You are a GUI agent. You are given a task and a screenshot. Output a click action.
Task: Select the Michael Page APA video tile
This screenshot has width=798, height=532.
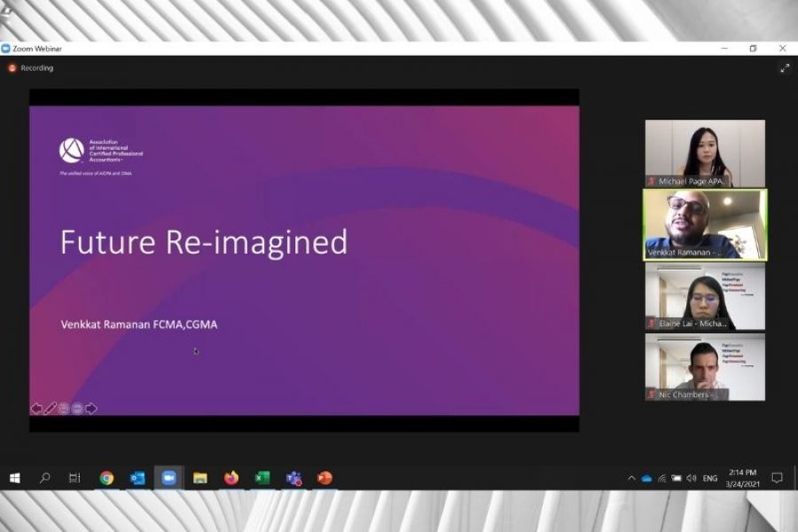(705, 153)
